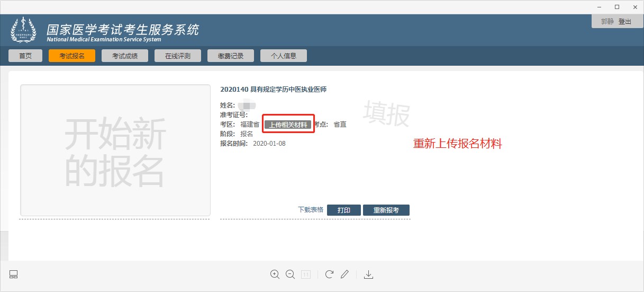Log out using 登出

tap(625, 22)
